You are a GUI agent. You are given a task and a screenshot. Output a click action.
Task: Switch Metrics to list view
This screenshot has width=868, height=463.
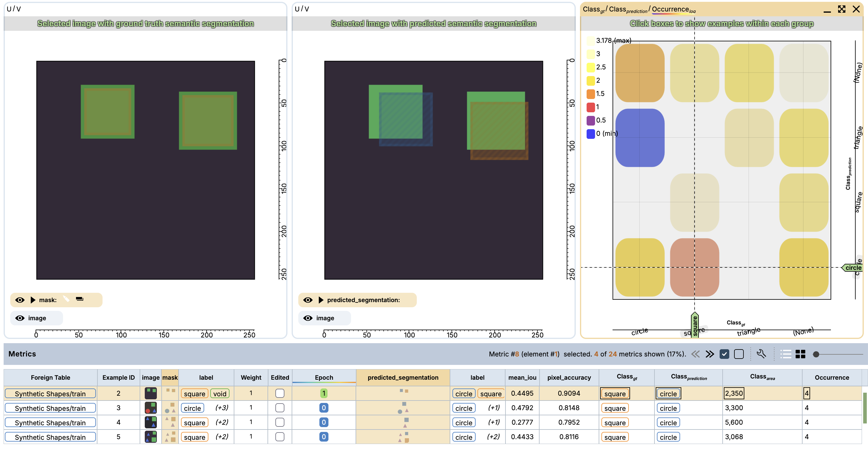pos(786,354)
